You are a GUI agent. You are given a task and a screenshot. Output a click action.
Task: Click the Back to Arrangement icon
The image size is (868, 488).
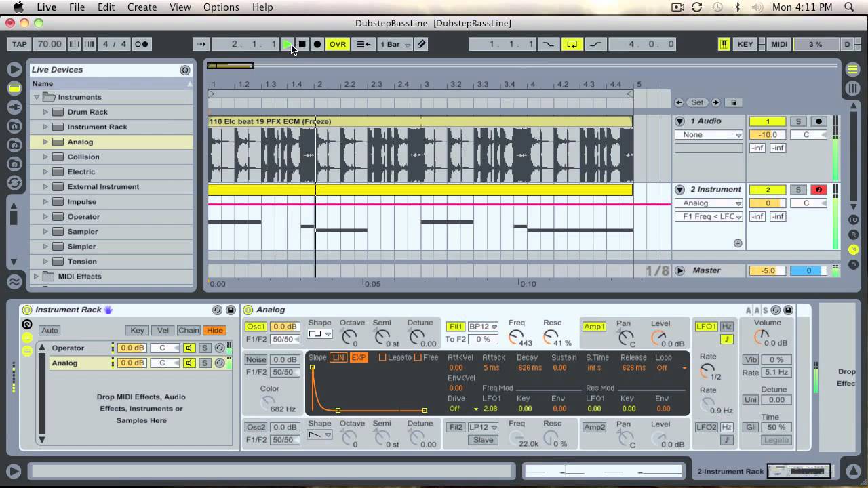tap(363, 44)
